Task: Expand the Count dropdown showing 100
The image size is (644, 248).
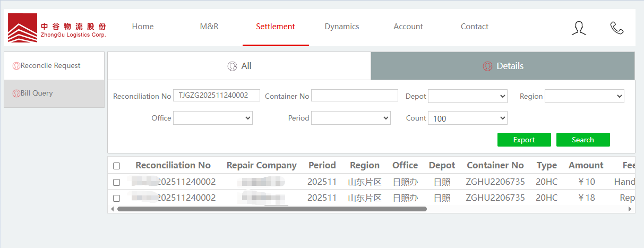Action: 467,118
